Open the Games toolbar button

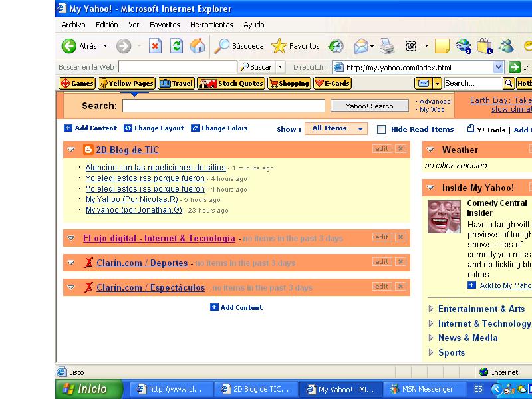click(77, 84)
